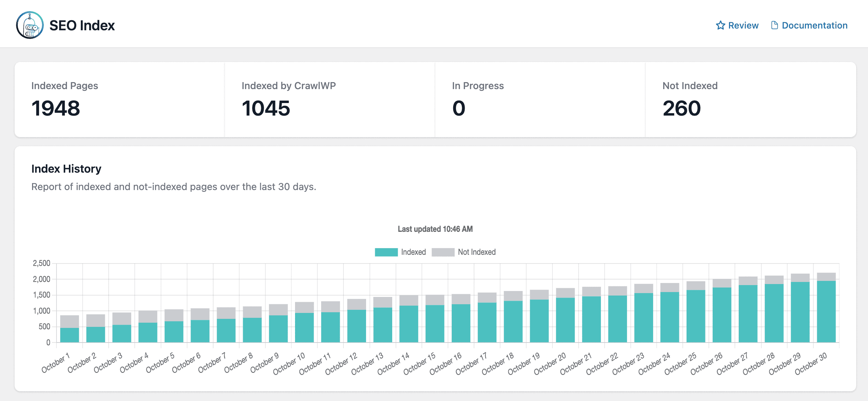Toggle Indexed series via legend label
Screen dimensions: 868x401
point(413,252)
